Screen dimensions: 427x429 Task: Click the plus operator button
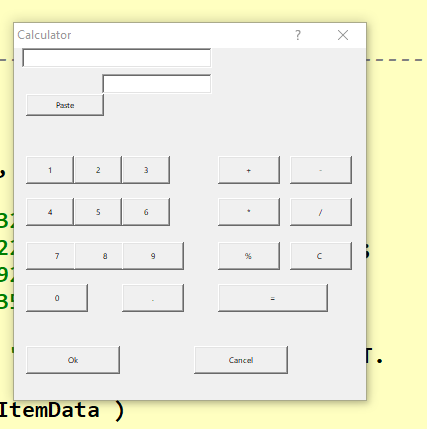pos(249,170)
